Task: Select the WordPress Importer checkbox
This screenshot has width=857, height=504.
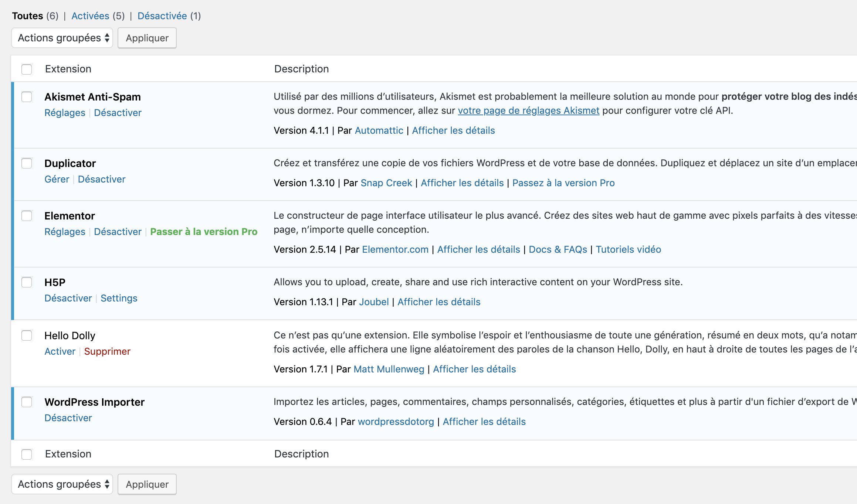Action: (27, 402)
